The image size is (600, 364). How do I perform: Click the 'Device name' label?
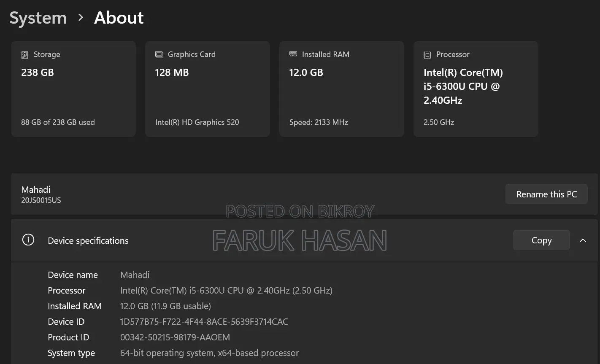73,275
